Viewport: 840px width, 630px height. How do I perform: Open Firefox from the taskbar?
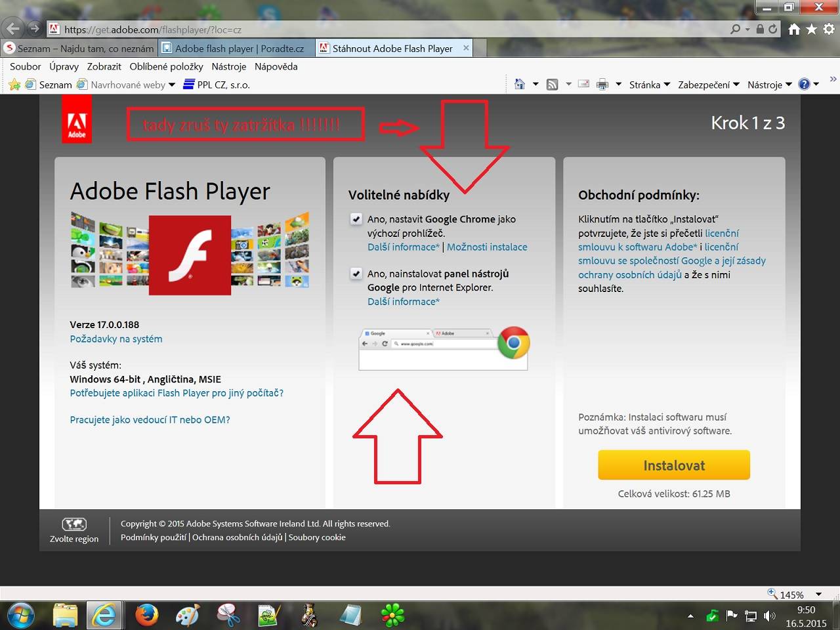click(x=147, y=616)
